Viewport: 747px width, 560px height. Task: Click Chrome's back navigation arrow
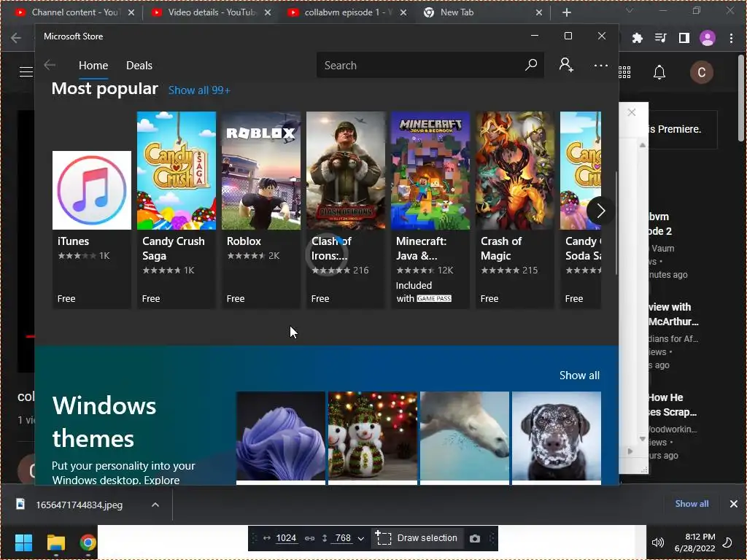[x=16, y=38]
